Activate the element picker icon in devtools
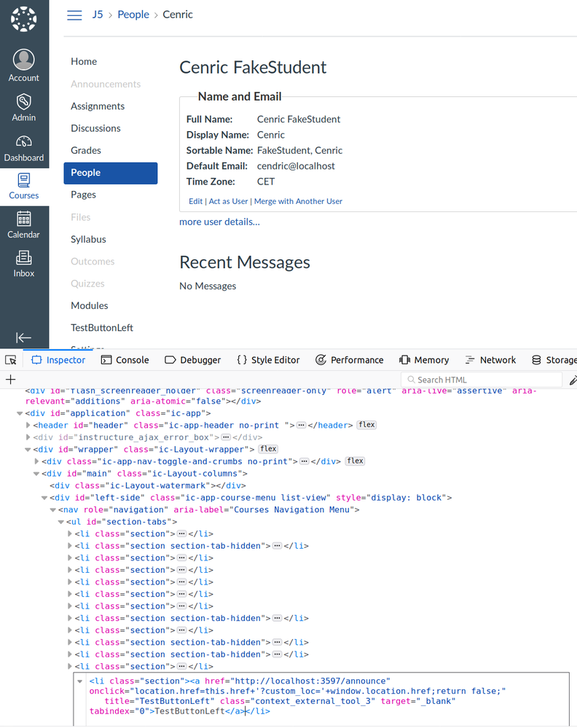577x728 pixels. [11, 360]
